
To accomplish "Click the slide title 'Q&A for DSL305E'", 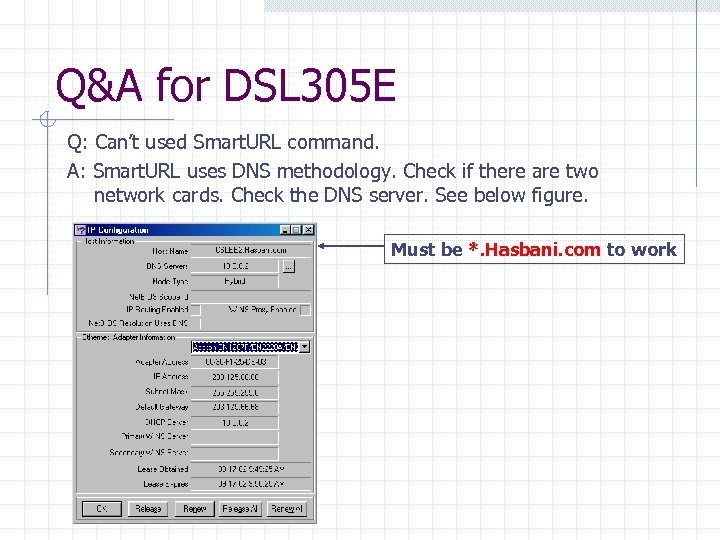I will point(225,85).
